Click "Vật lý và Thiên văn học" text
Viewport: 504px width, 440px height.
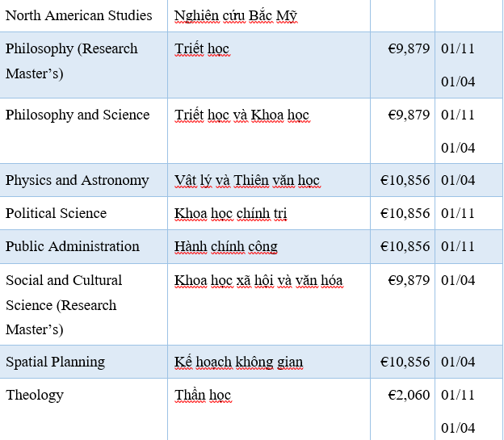click(247, 180)
